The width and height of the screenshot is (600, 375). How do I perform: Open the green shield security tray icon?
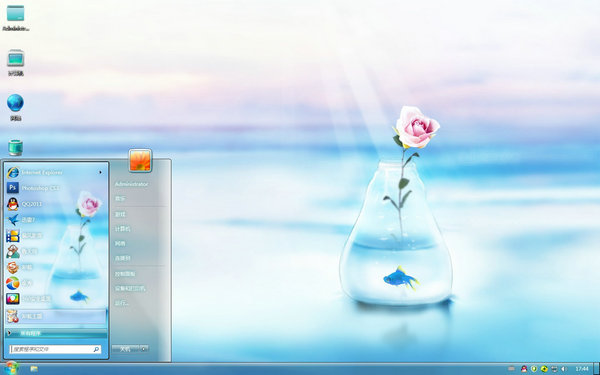point(534,369)
